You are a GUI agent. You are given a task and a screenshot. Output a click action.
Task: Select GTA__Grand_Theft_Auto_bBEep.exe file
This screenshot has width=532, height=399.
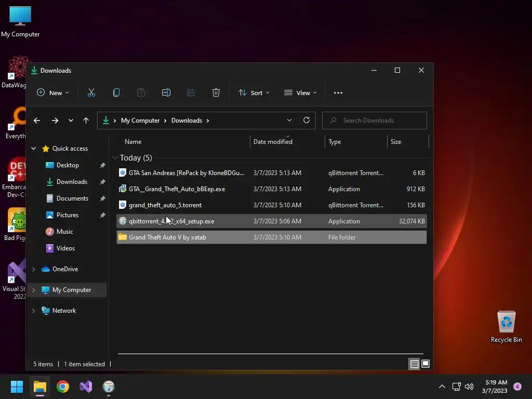271,189
